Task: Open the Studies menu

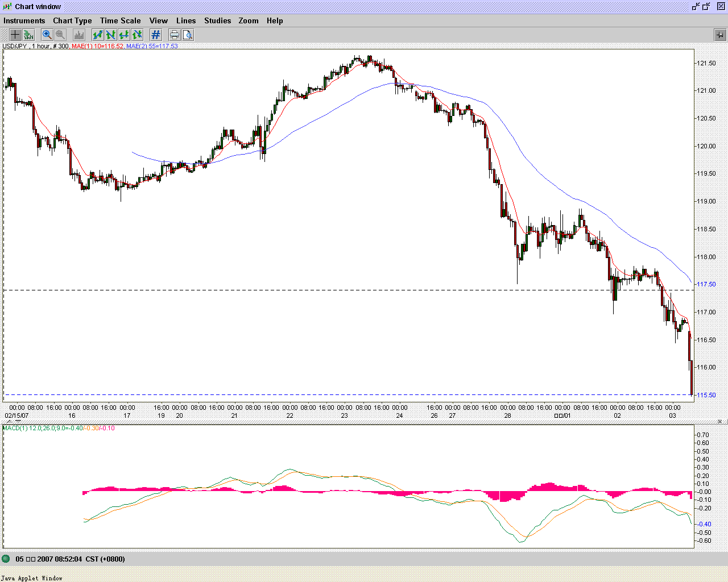Action: 218,20
